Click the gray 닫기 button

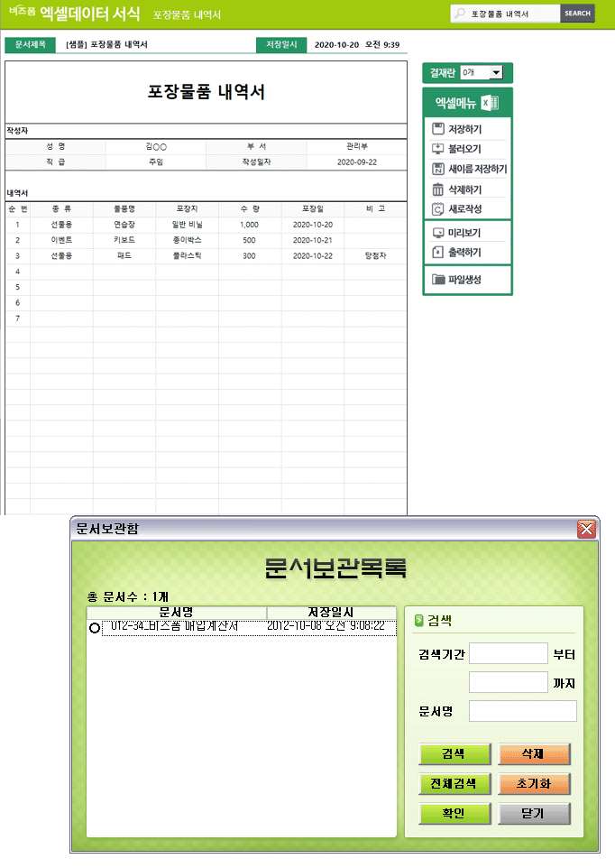click(534, 814)
